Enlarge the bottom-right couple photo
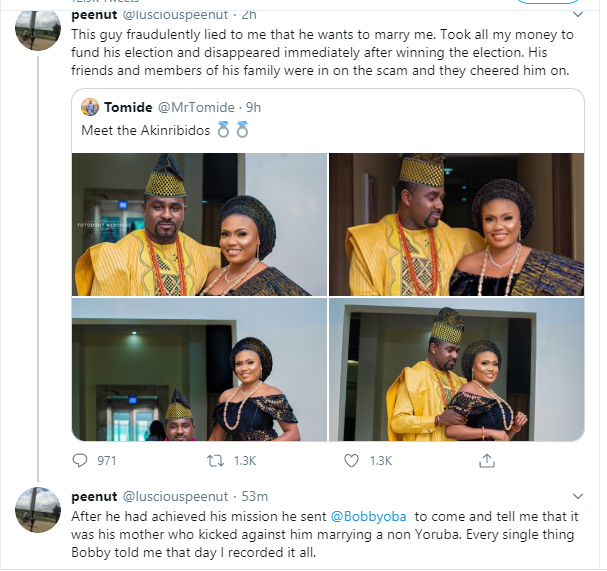Image resolution: width=607 pixels, height=571 pixels. point(456,370)
